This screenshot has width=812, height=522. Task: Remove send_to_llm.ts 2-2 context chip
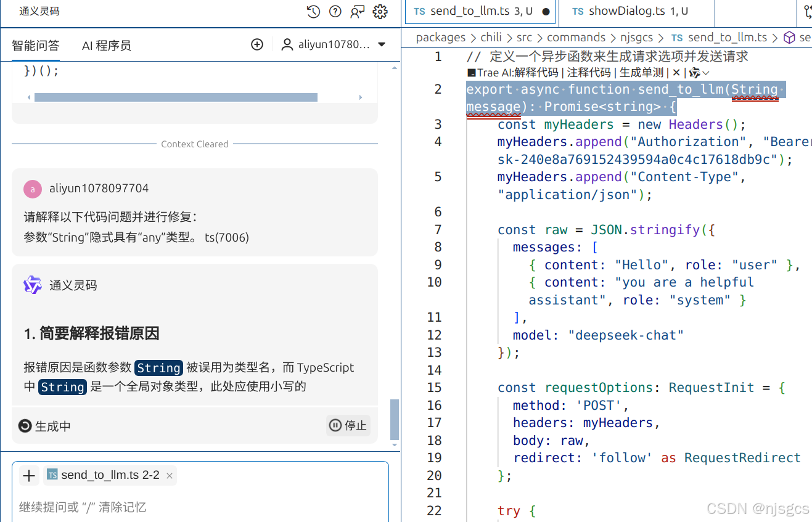[x=170, y=476]
